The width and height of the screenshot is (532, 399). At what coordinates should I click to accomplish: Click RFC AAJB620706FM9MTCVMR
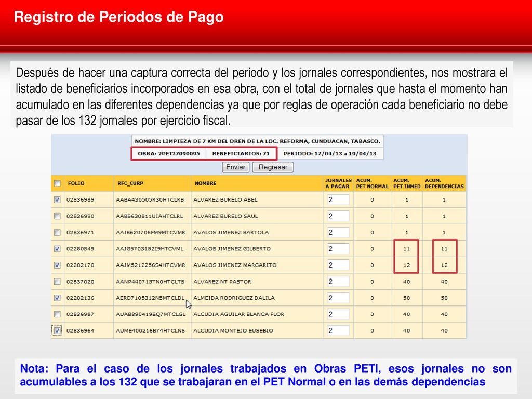[x=151, y=232]
